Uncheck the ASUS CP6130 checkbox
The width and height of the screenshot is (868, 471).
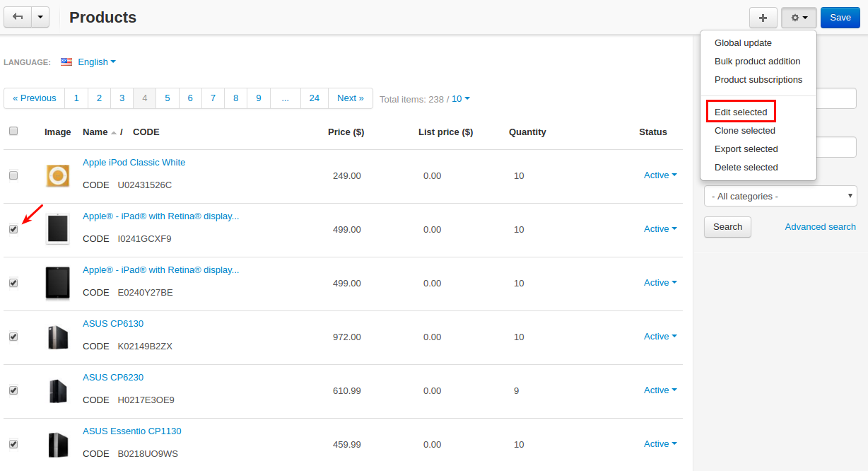click(13, 337)
